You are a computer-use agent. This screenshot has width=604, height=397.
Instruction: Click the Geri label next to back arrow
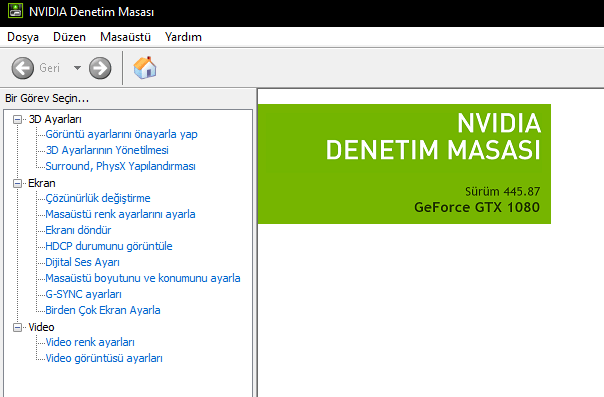[49, 68]
